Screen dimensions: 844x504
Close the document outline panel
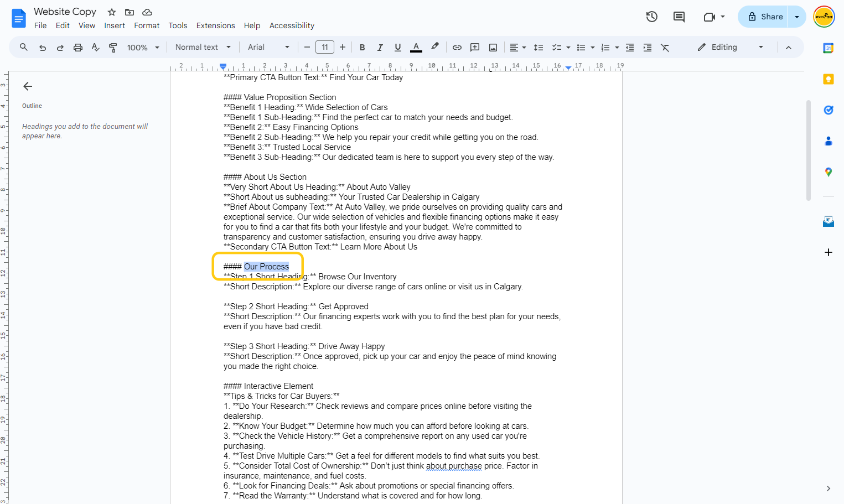[x=28, y=86]
